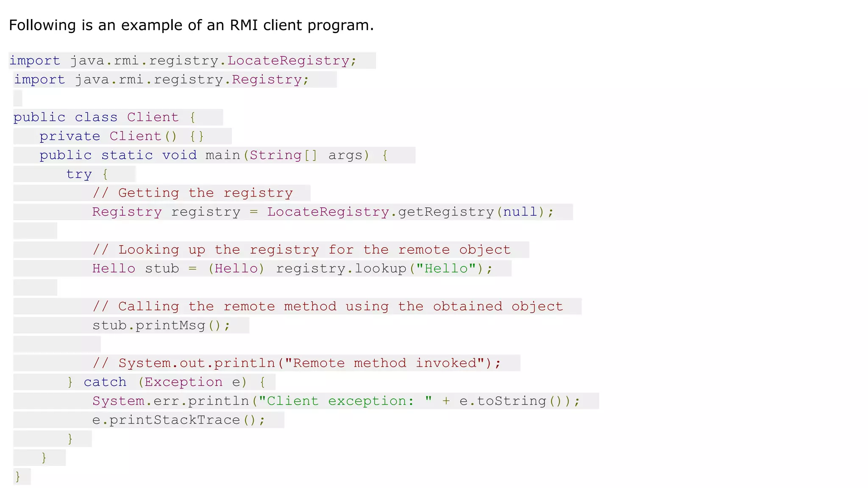Click the line 'public class Client {'

click(x=104, y=117)
